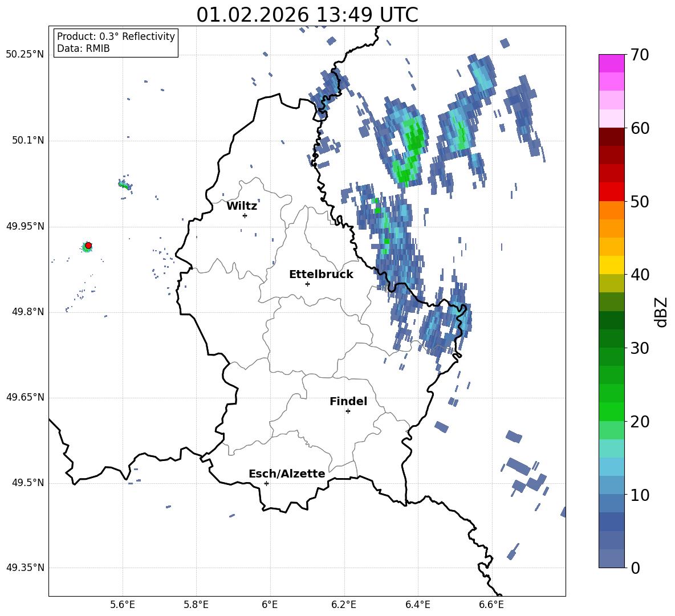Click the 'Product: 0.3° Reflectivity' text
Image resolution: width=675 pixels, height=616 pixels.
tap(116, 36)
